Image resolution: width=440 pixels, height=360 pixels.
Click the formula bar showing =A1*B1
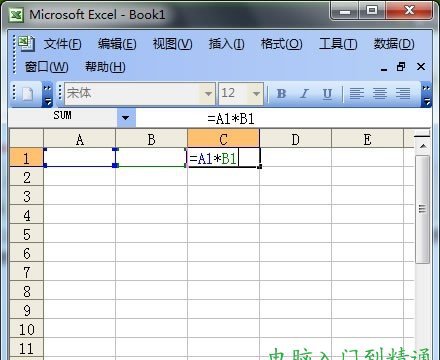[283, 118]
